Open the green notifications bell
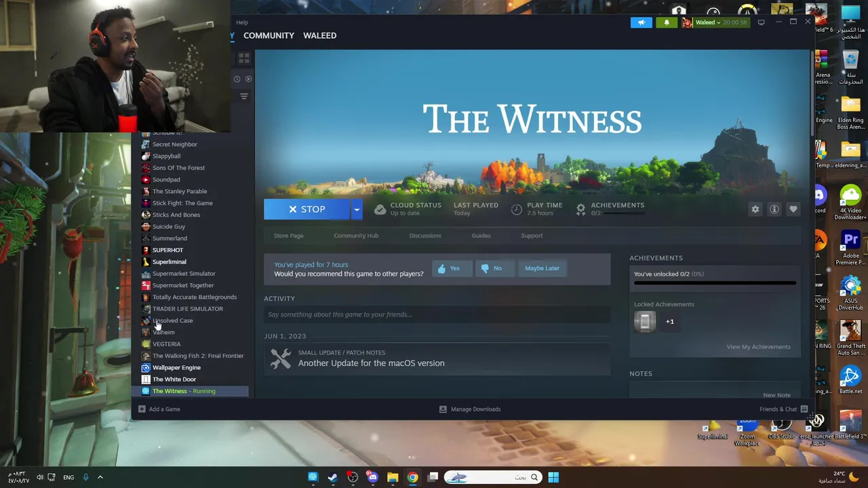The height and width of the screenshot is (488, 868). click(667, 22)
